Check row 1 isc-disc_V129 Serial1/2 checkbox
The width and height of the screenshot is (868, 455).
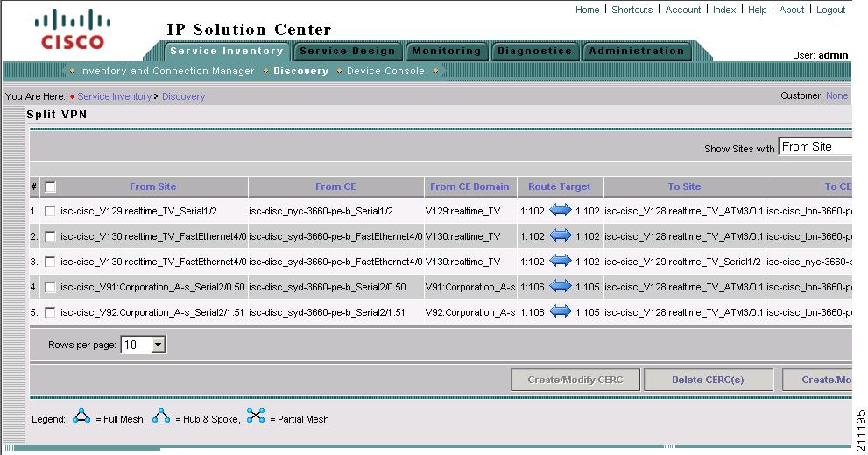(51, 211)
